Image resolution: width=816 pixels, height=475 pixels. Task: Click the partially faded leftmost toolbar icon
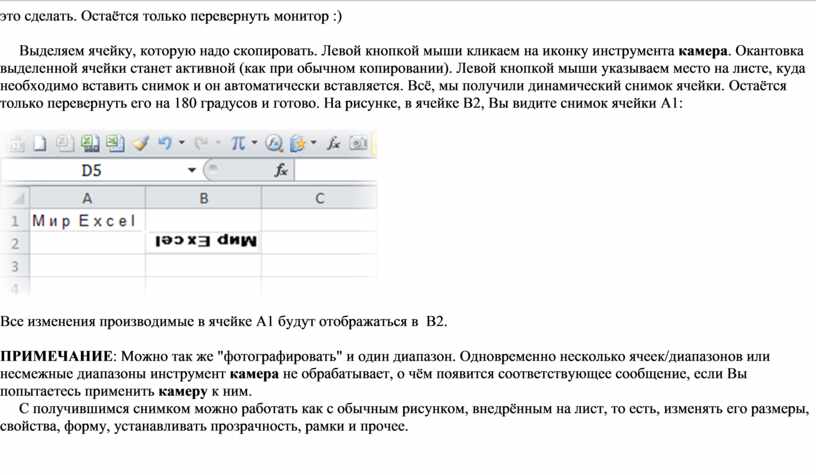[17, 144]
